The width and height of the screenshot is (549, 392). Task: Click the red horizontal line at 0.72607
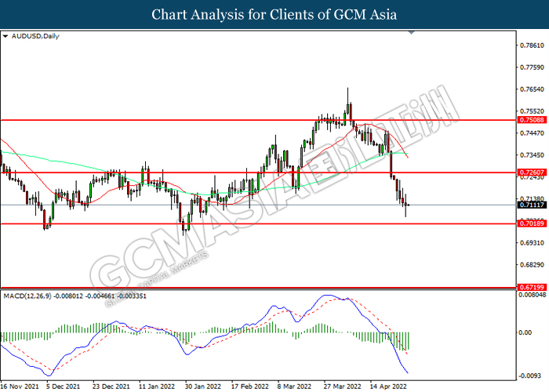click(258, 172)
